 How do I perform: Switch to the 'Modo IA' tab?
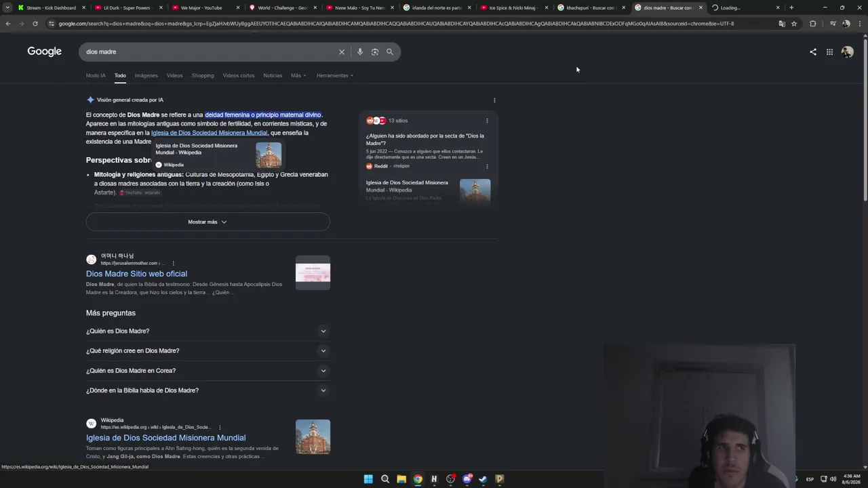coord(96,75)
